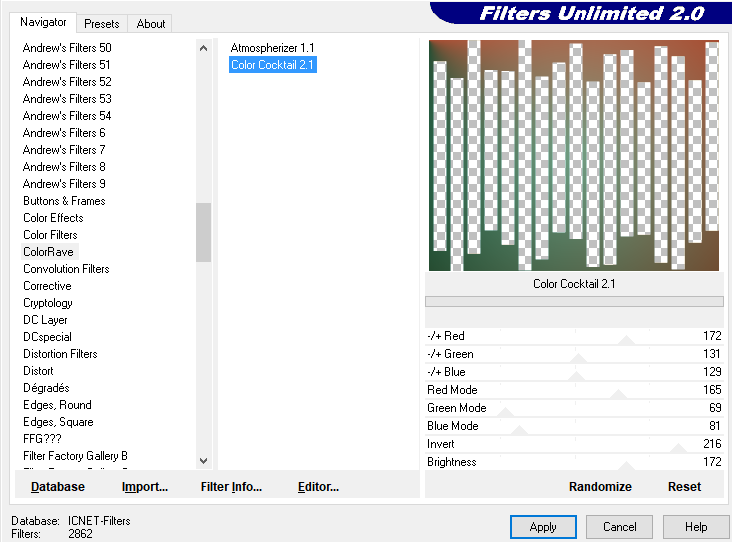The height and width of the screenshot is (542, 732).
Task: Select Distortion Filters category
Action: click(60, 354)
